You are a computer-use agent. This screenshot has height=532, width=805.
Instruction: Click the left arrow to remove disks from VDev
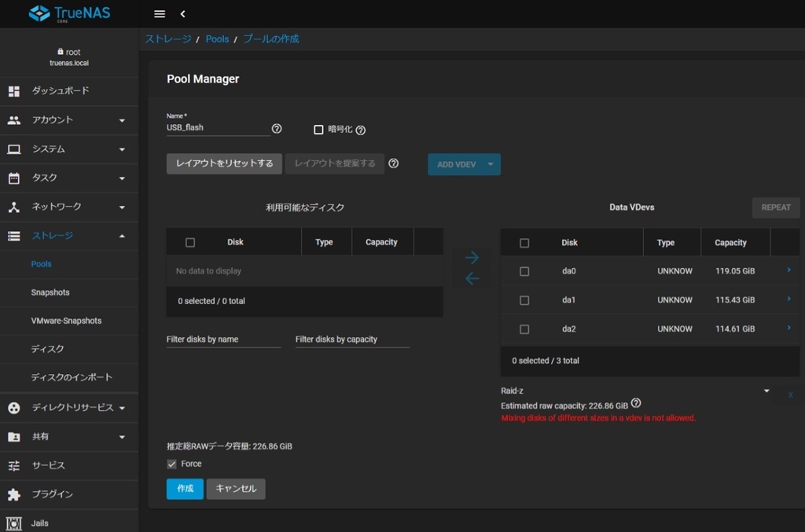point(472,279)
